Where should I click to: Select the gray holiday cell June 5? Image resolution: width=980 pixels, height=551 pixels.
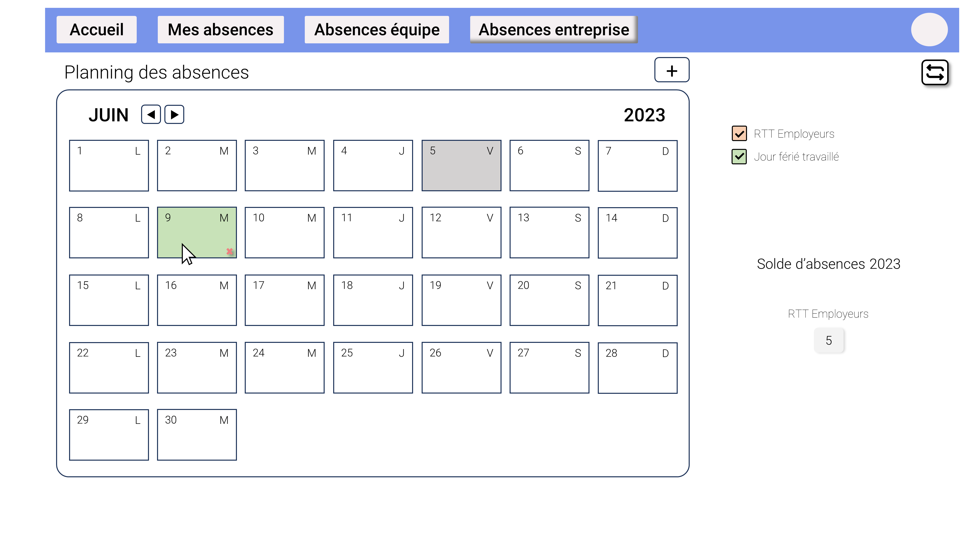pyautogui.click(x=461, y=165)
